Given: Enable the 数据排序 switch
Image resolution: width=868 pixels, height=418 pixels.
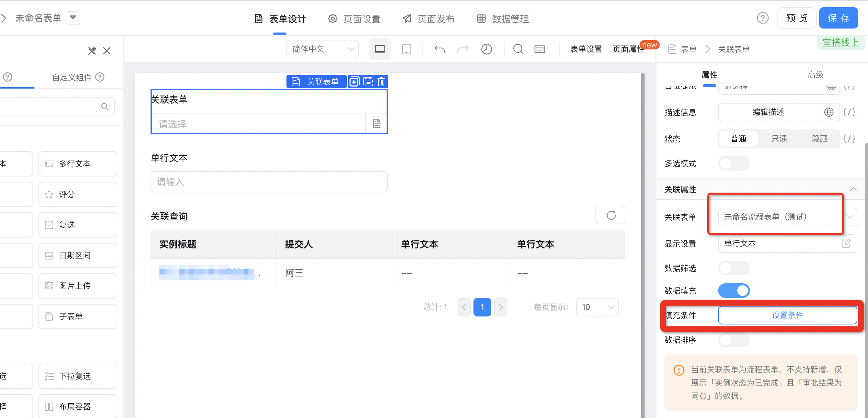Looking at the screenshot, I should pyautogui.click(x=734, y=340).
